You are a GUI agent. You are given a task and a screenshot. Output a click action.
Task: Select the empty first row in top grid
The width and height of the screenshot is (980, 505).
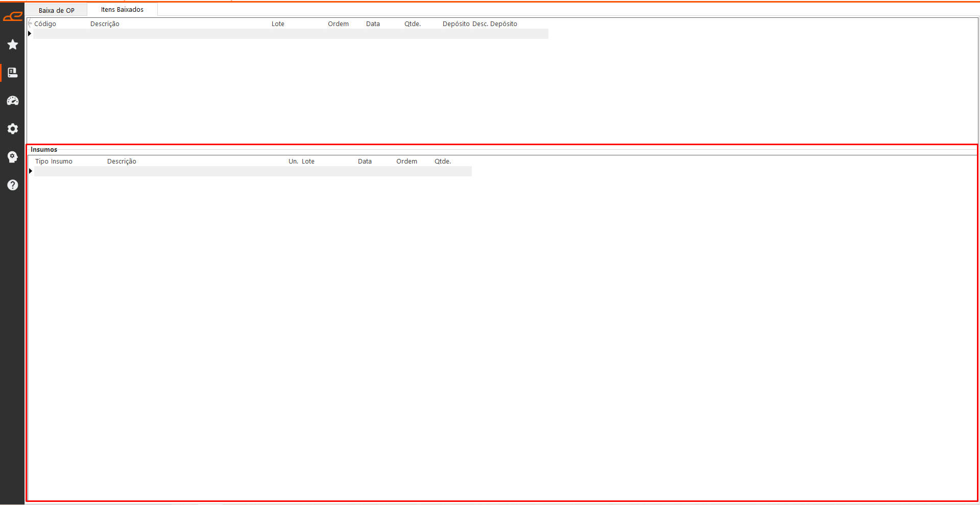(x=290, y=34)
